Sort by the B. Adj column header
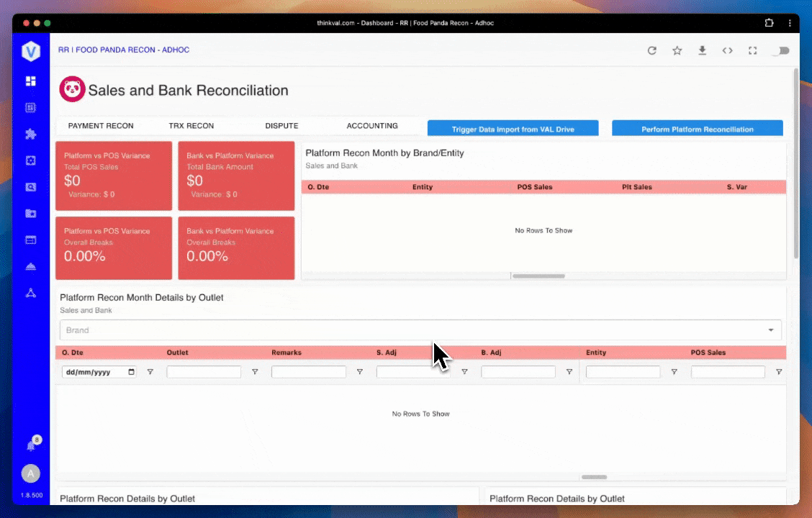This screenshot has height=518, width=812. (491, 353)
